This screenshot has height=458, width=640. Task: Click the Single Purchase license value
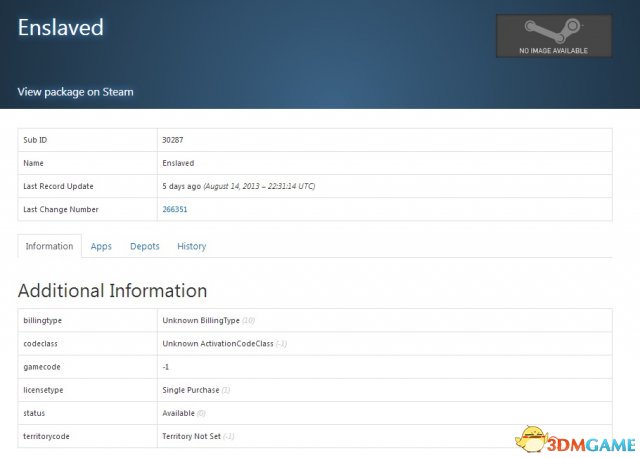tap(190, 390)
